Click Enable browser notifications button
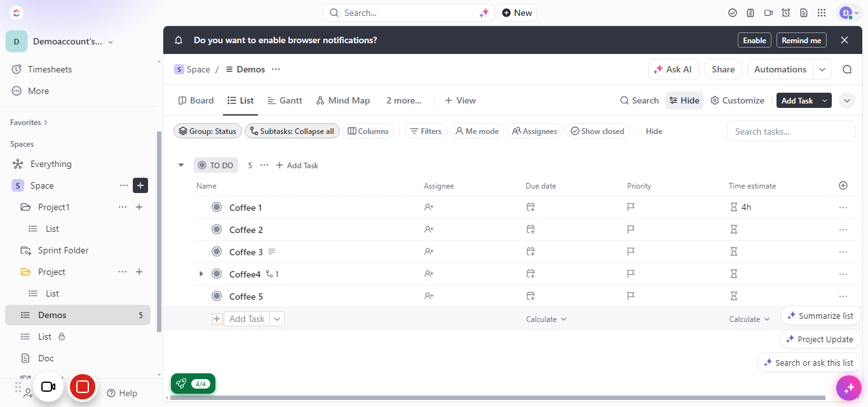 pyautogui.click(x=754, y=40)
